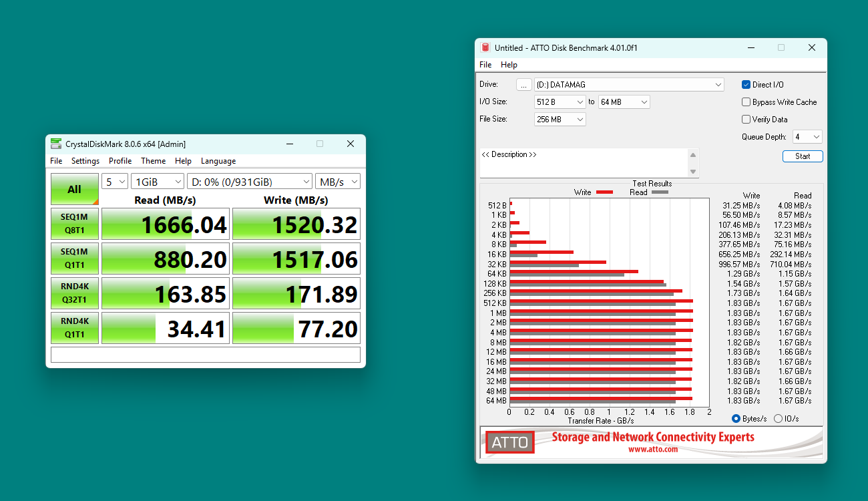
Task: Close the ATTO Disk Benchmark window
Action: coord(811,48)
